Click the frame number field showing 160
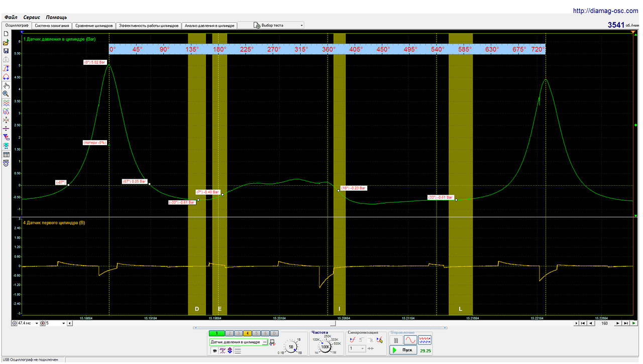The image size is (643, 364). [x=604, y=323]
